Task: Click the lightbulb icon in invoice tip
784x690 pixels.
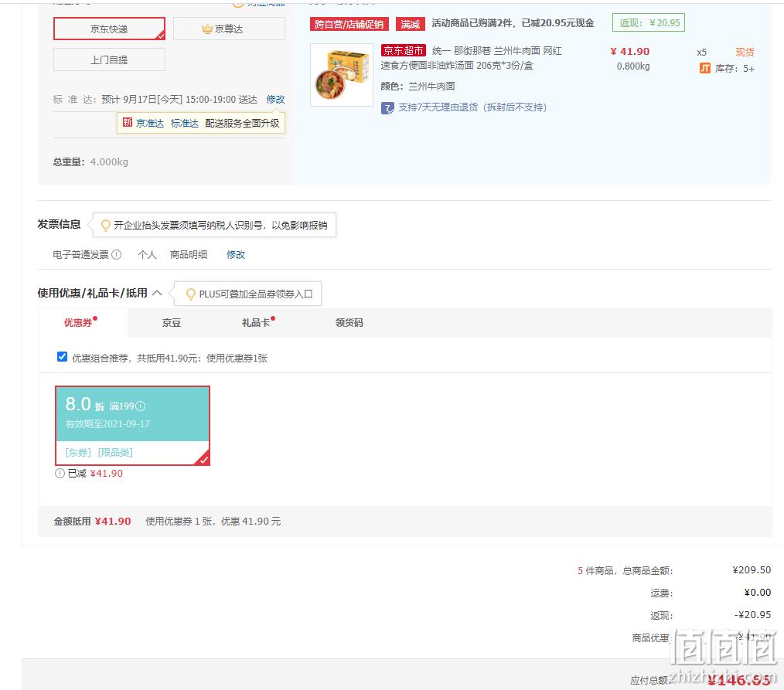Action: 105,226
